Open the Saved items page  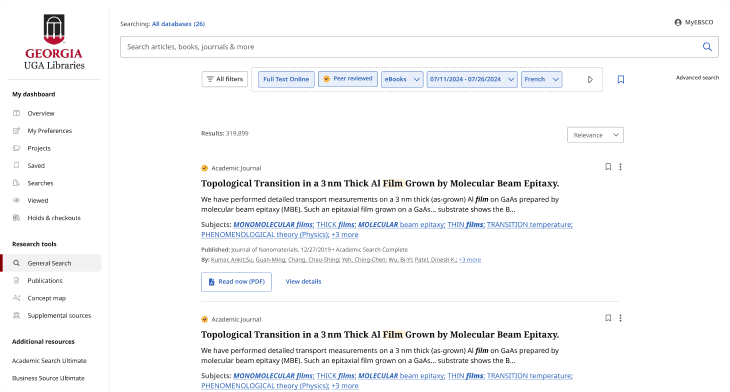(x=36, y=166)
